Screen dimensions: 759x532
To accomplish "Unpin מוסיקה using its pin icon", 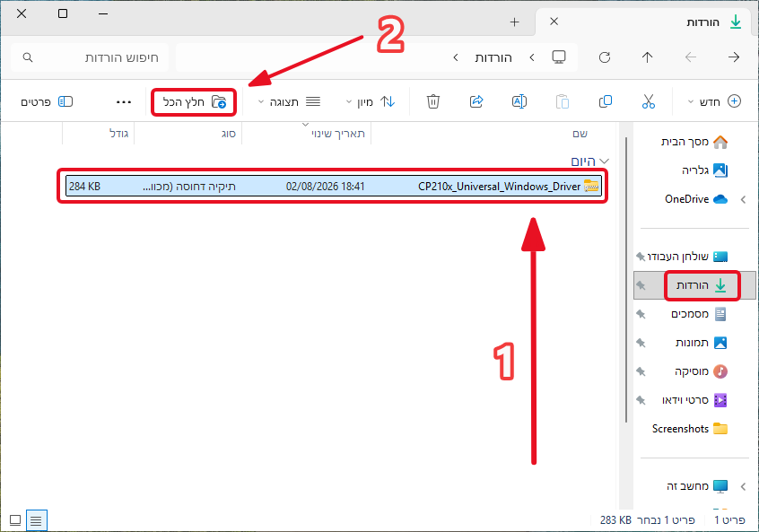I will (x=641, y=371).
